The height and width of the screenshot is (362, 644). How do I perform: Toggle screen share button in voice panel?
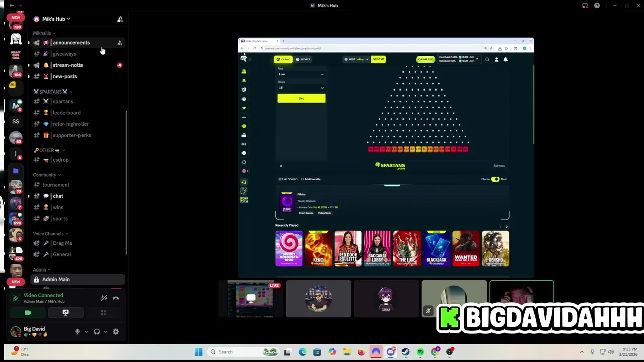point(65,313)
